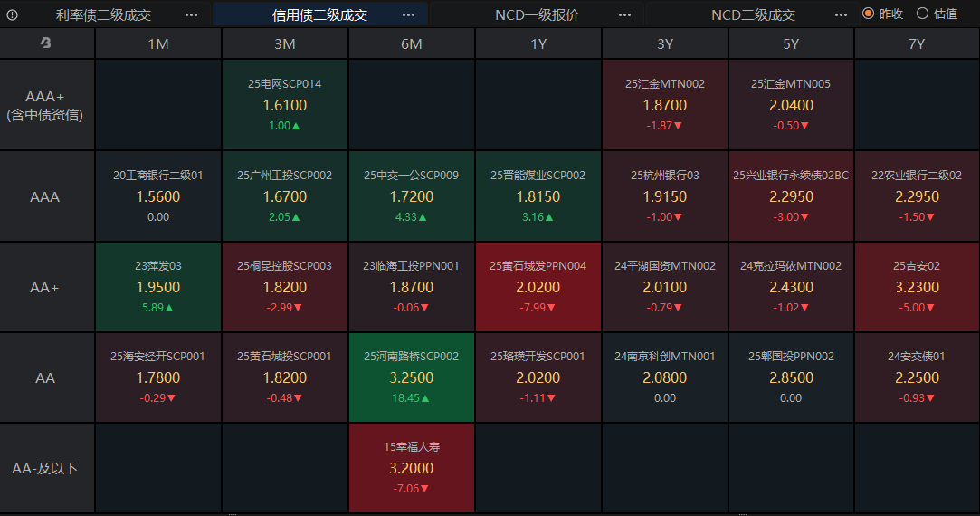
Task: Open the 24南京科创MTN001 bond cell
Action: [x=665, y=377]
